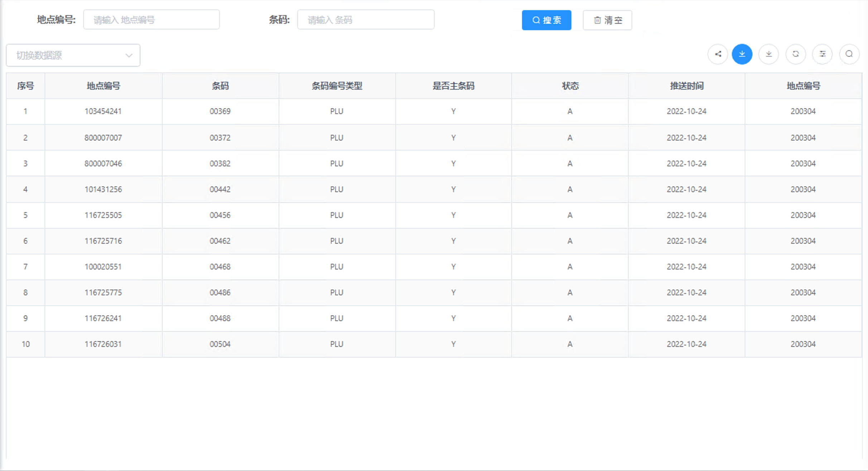
Task: Click the 是否主条码 column header
Action: click(x=453, y=86)
